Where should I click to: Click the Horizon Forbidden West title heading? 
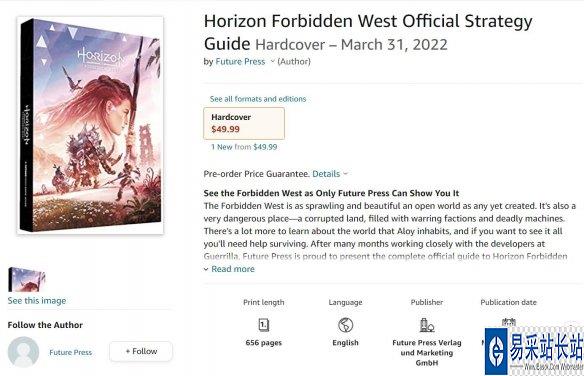[368, 32]
